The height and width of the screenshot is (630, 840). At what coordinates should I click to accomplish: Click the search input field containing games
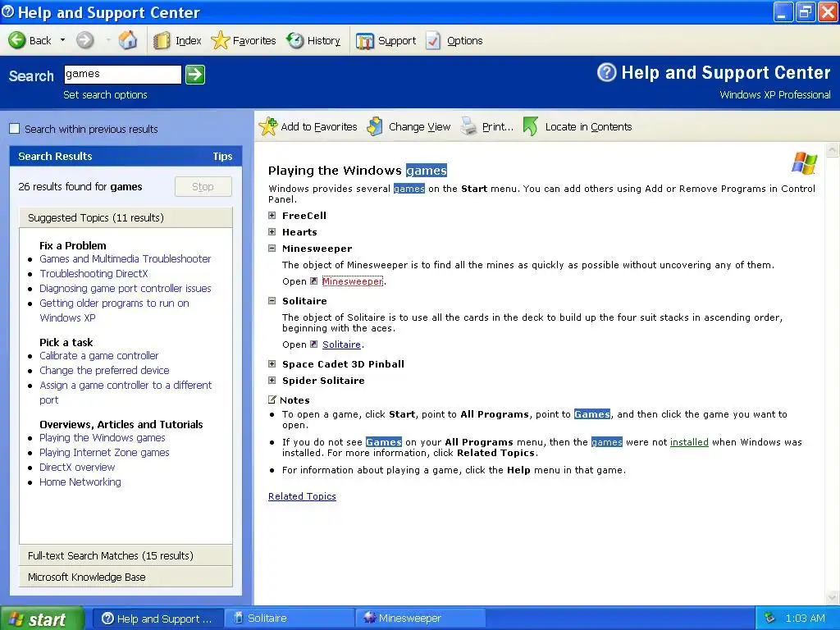[123, 75]
